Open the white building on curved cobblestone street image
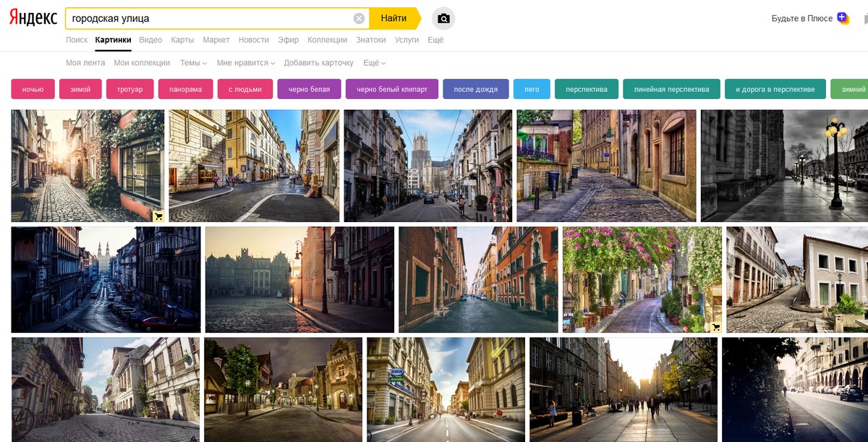Viewport: 868px width, 442px height. point(797,280)
